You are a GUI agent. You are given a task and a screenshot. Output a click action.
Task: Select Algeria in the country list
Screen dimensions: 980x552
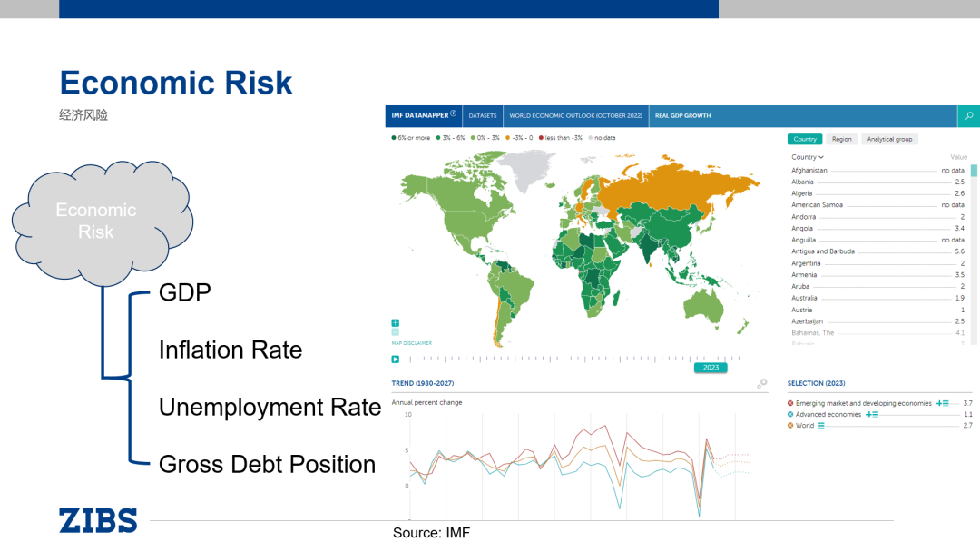877,193
